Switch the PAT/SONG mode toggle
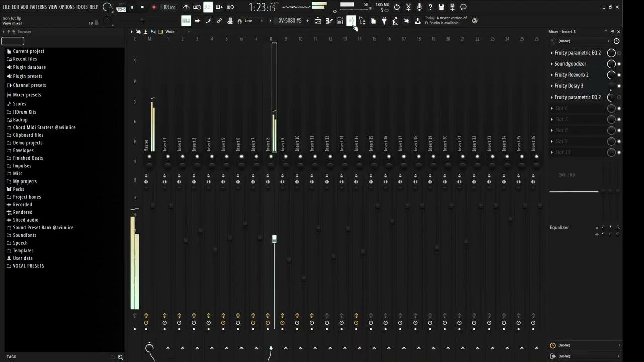Viewport: 644px width, 362px height. click(121, 7)
